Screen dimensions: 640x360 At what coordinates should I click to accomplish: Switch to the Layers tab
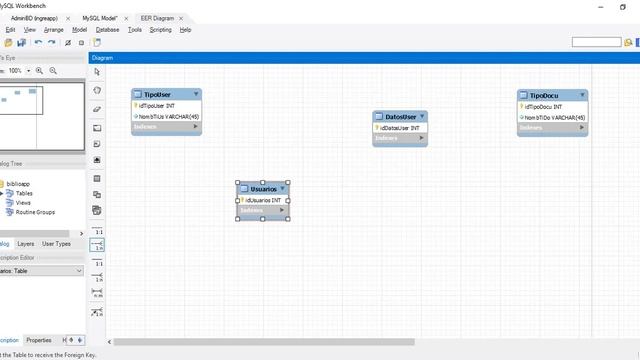pos(26,244)
